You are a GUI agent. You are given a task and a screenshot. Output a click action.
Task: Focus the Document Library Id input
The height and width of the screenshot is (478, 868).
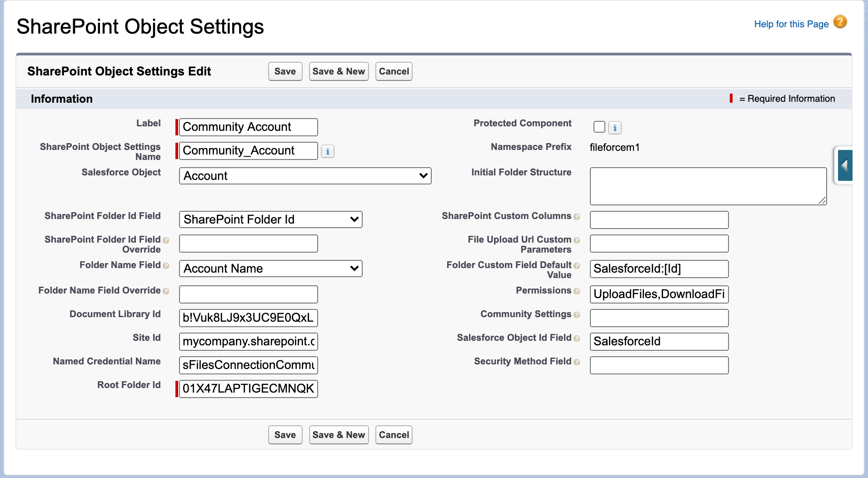(248, 318)
